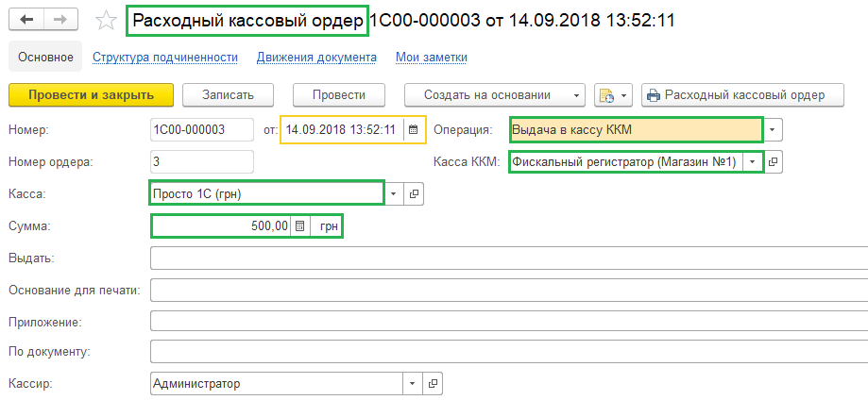Viewport: 868px width, 400px height.
Task: Expand the Кассир dropdown list
Action: pos(412,383)
